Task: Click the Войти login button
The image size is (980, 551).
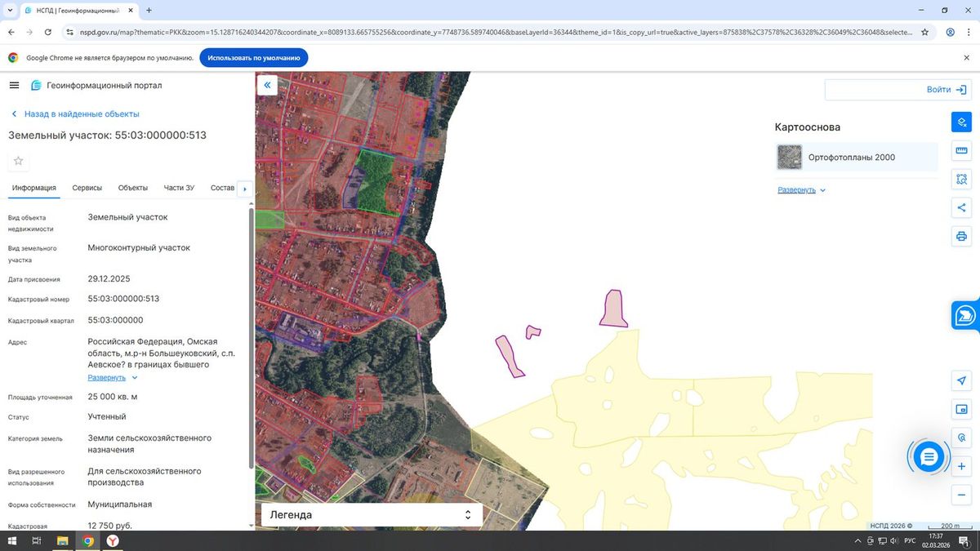Action: click(898, 90)
